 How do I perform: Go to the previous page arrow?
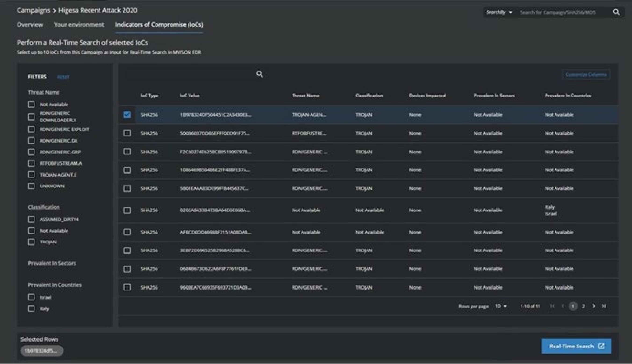tap(563, 306)
